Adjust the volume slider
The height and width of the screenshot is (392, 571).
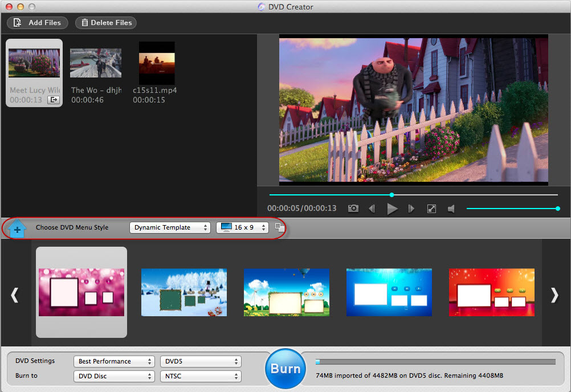[x=512, y=209]
